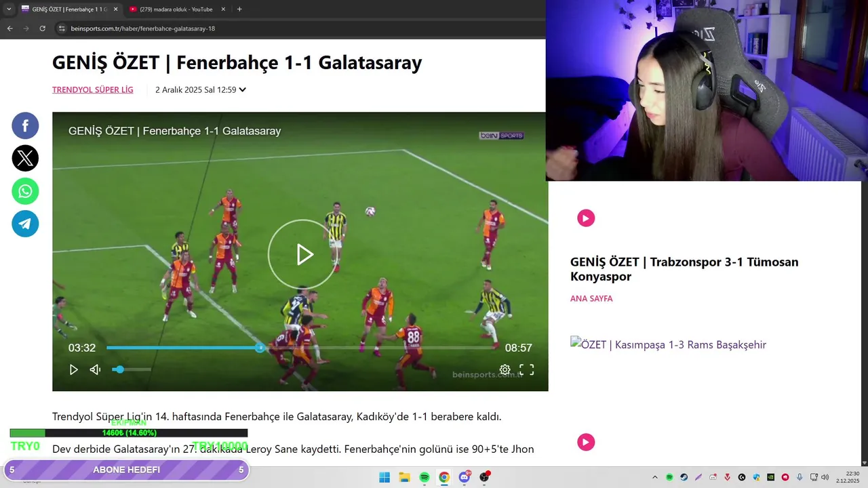Share article on Facebook
868x488 pixels.
[x=25, y=125]
